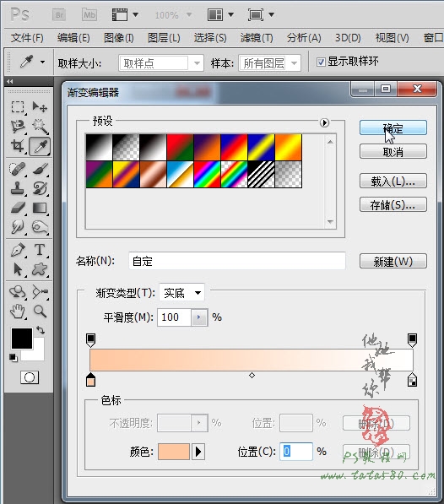Image resolution: width=444 pixels, height=504 pixels.
Task: Choose the Hand tool
Action: coord(18,312)
